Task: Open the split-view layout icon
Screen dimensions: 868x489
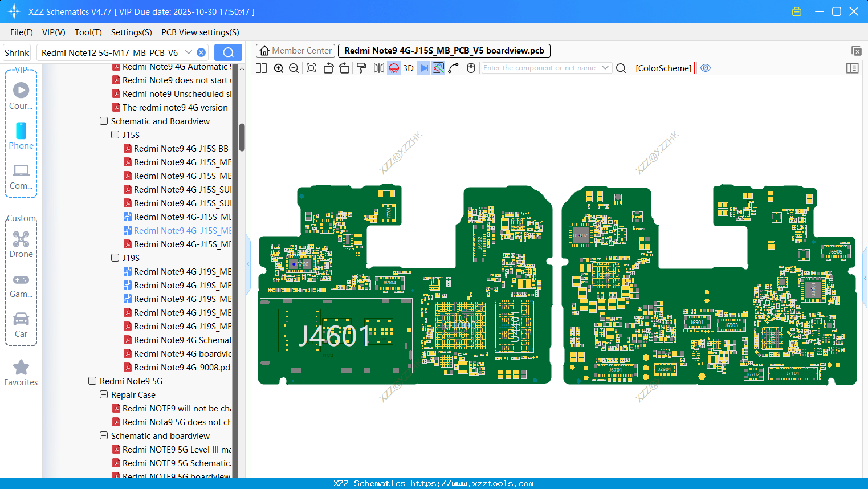Action: pos(260,68)
